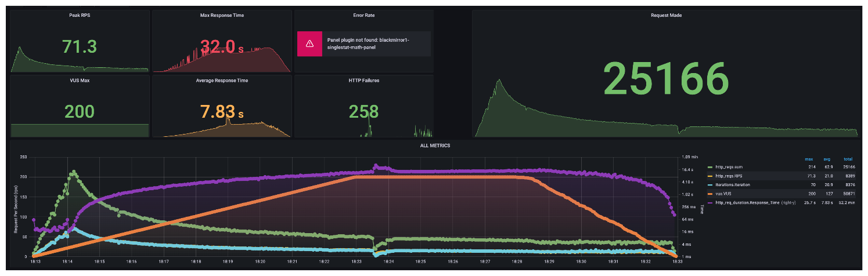Click the Average Response Time panel title
Image resolution: width=868 pixels, height=276 pixels.
click(221, 81)
